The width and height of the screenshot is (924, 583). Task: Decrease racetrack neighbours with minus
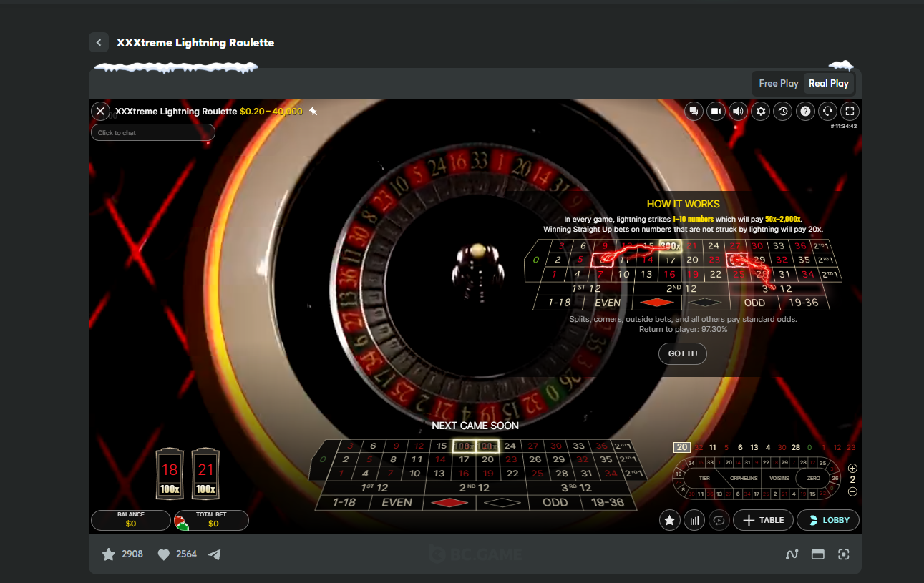click(x=852, y=491)
